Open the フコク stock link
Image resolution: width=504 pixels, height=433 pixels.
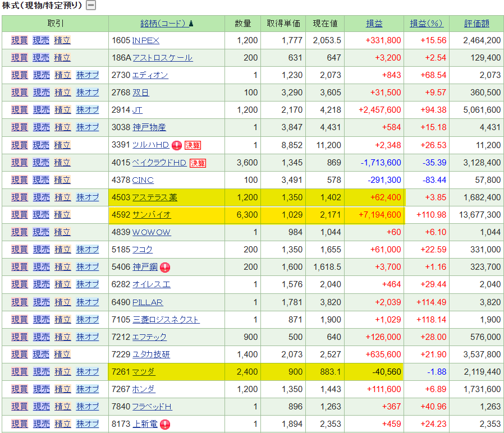pyautogui.click(x=143, y=249)
